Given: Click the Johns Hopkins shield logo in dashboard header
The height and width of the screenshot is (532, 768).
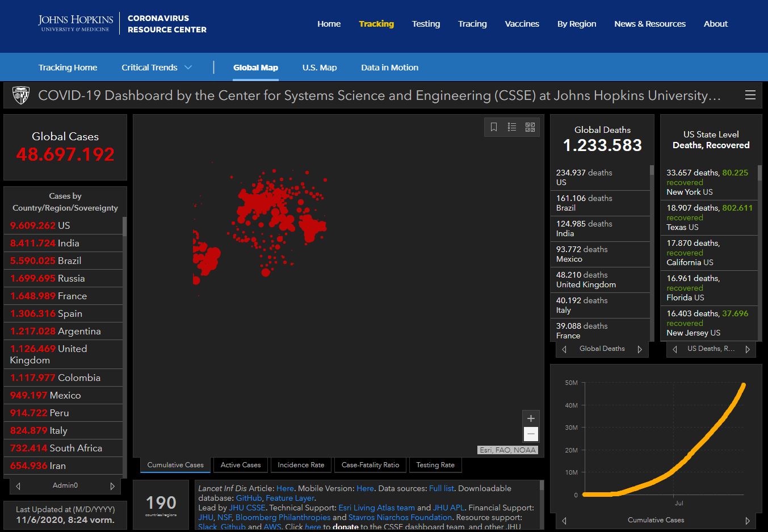Looking at the screenshot, I should (x=21, y=95).
